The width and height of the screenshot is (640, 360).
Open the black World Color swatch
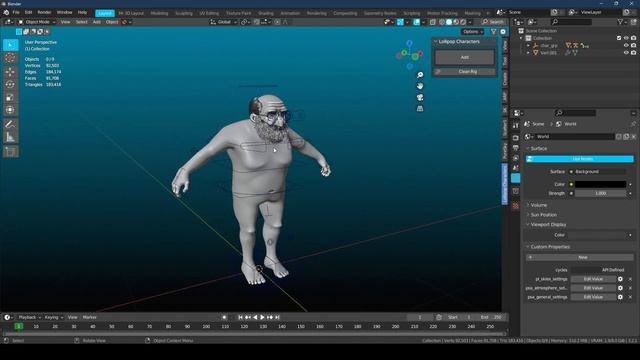pyautogui.click(x=600, y=184)
